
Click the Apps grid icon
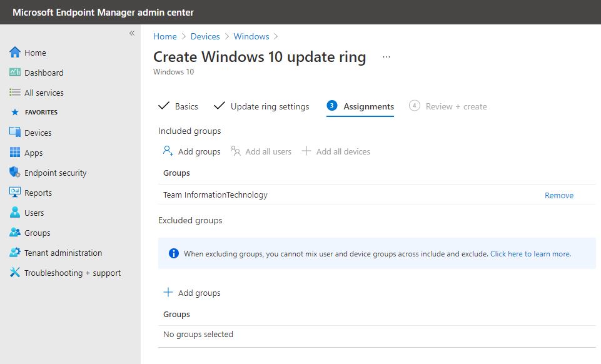[x=15, y=152]
